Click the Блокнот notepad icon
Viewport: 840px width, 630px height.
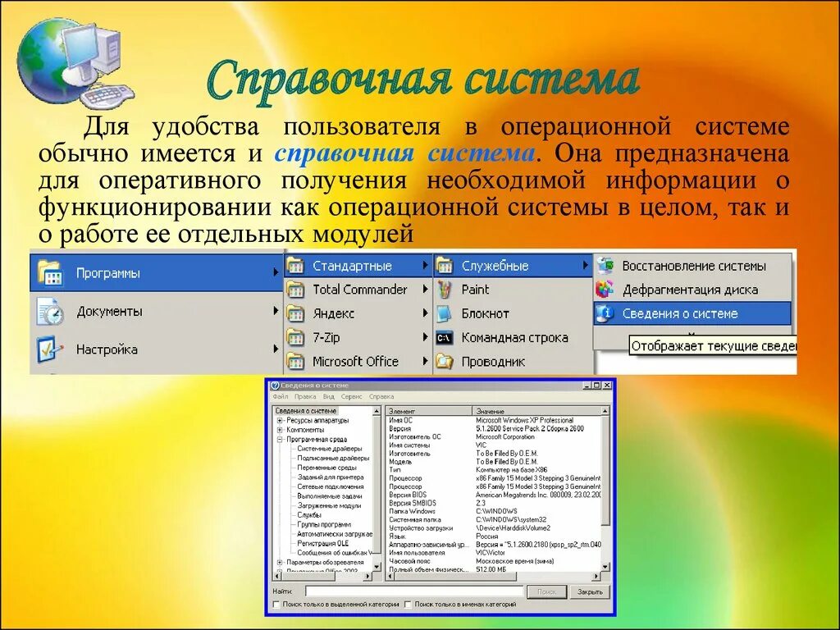click(445, 313)
